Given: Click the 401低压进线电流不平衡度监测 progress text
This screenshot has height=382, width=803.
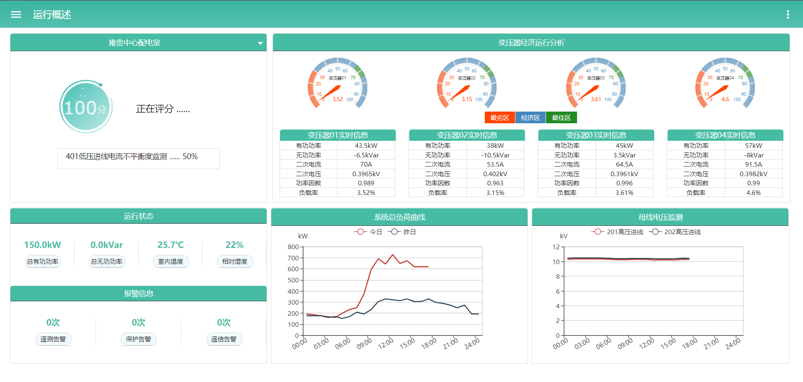Looking at the screenshot, I should (x=132, y=157).
